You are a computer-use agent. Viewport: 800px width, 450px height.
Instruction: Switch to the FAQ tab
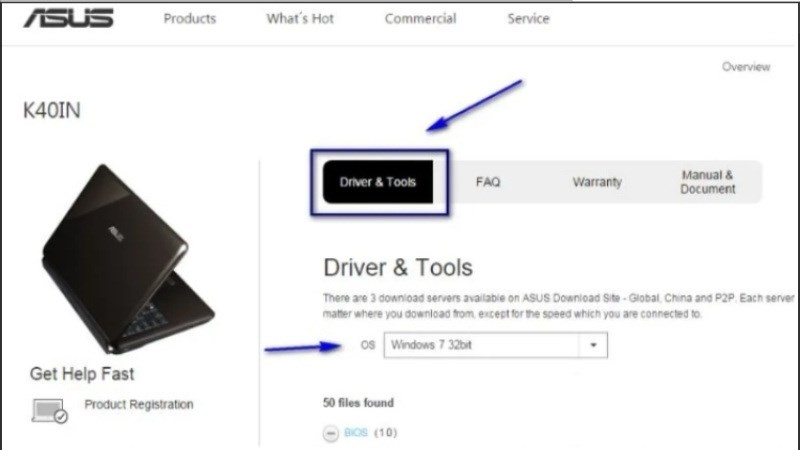[x=488, y=182]
